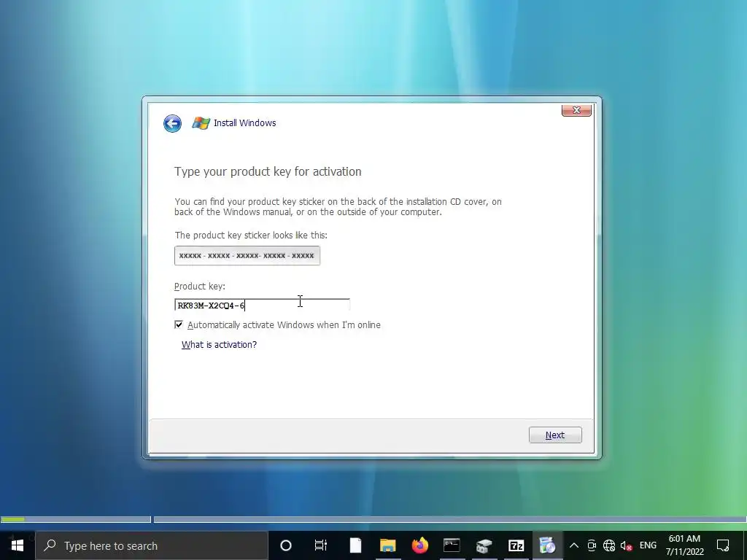Open the What is activation? link
Image resolution: width=747 pixels, height=560 pixels.
(x=219, y=345)
